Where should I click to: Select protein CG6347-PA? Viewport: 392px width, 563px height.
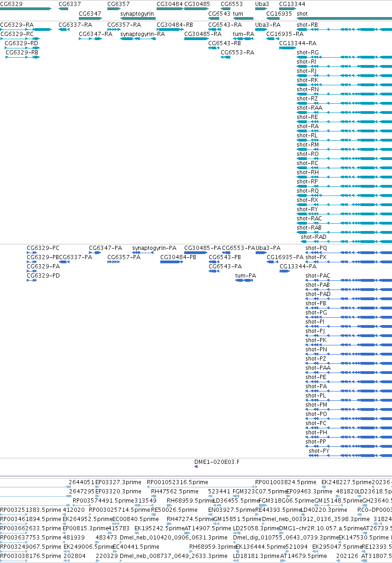[105, 248]
